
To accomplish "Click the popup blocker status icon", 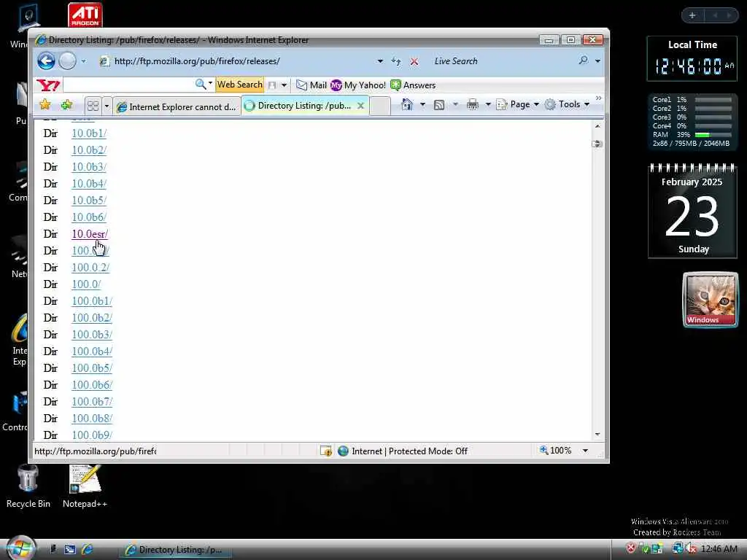I will [326, 451].
